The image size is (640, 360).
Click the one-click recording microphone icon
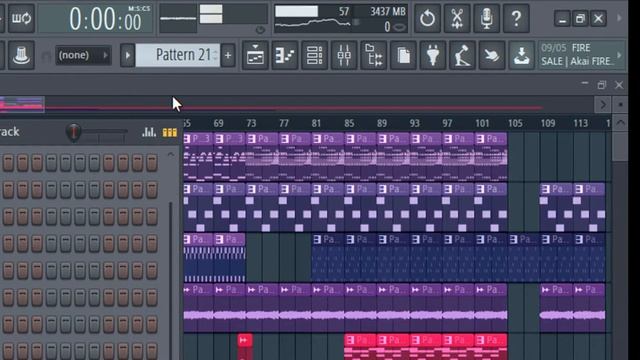click(x=487, y=18)
